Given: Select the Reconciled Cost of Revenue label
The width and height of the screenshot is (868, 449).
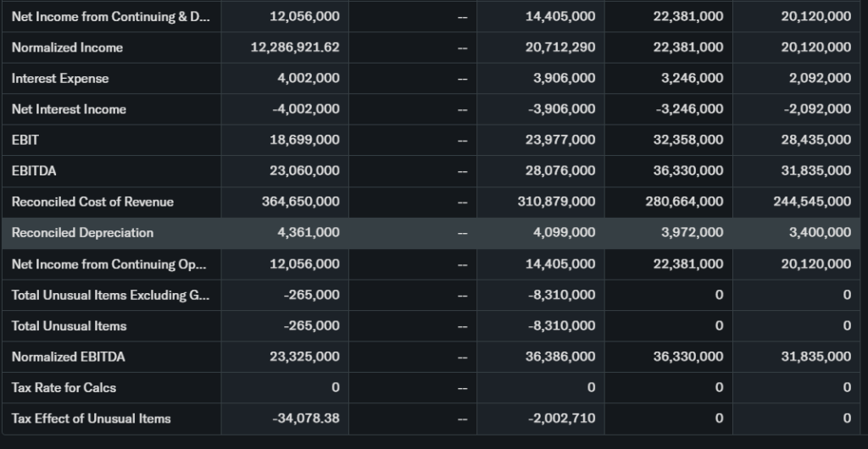Looking at the screenshot, I should [92, 202].
